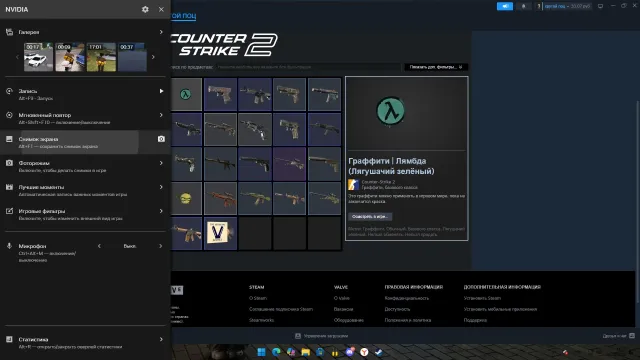Click the Игровые фильтры filter icon
The width and height of the screenshot is (640, 360).
click(x=9, y=211)
